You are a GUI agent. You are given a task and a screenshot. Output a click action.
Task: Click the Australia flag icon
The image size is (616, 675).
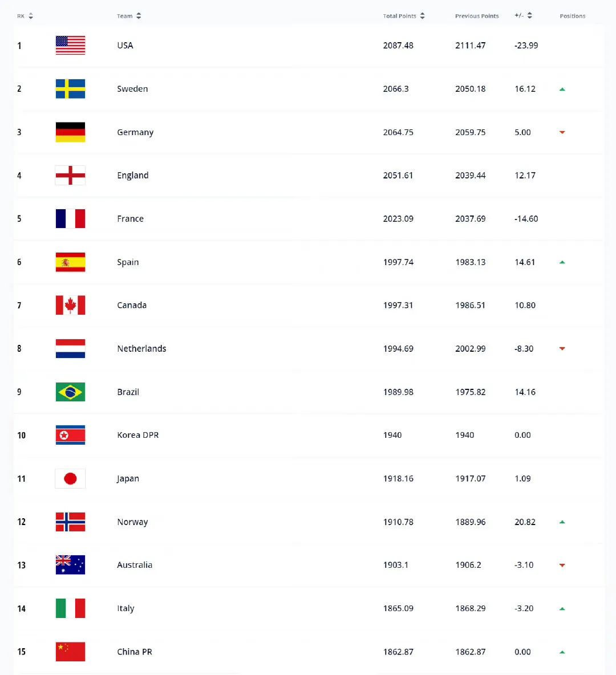(70, 565)
